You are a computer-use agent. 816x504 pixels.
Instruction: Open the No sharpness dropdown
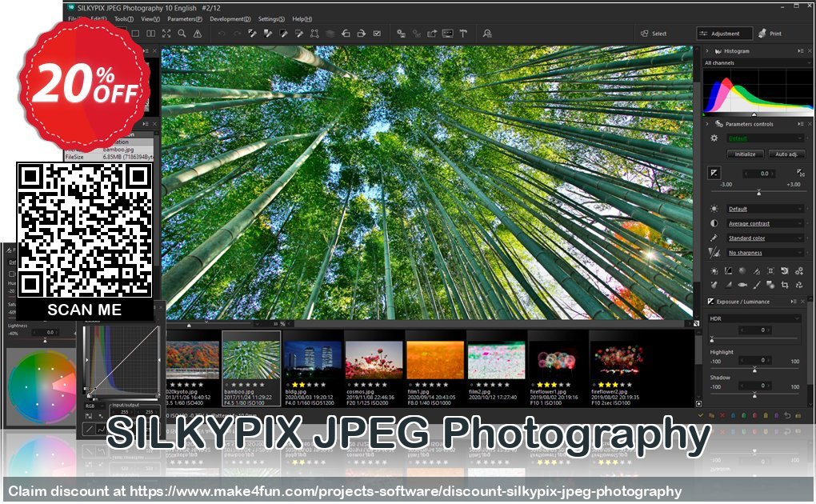(765, 253)
